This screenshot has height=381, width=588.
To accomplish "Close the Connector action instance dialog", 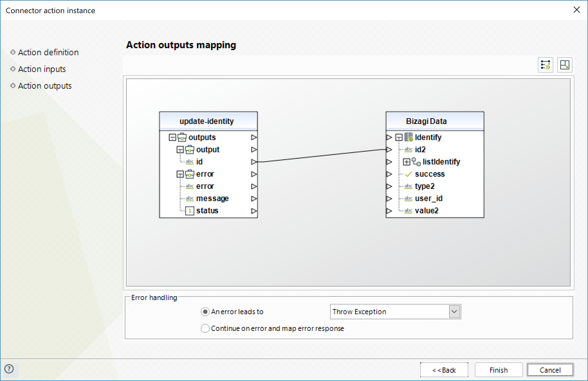I will point(577,10).
